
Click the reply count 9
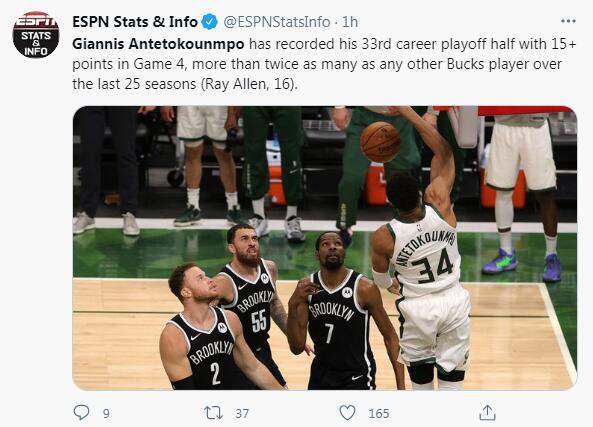(x=106, y=413)
